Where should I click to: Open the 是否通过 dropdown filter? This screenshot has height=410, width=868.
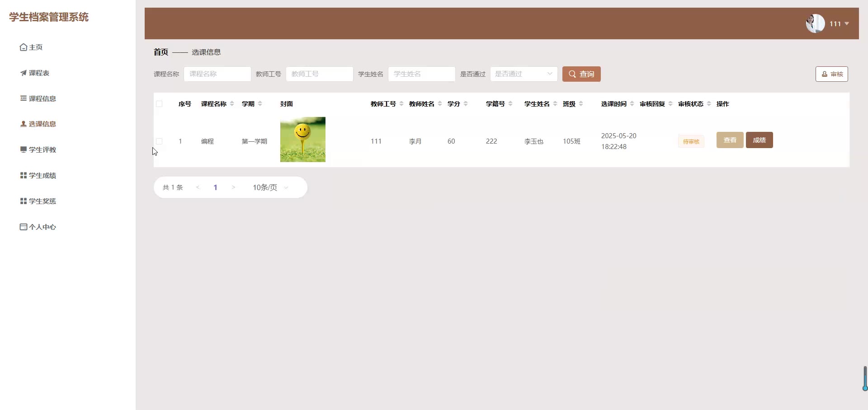pos(524,74)
